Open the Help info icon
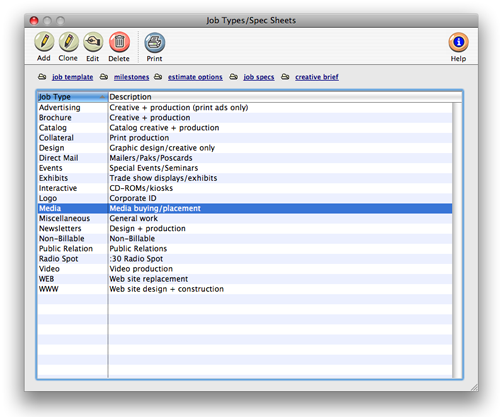Screen dimensions: 500x417 (x=458, y=42)
